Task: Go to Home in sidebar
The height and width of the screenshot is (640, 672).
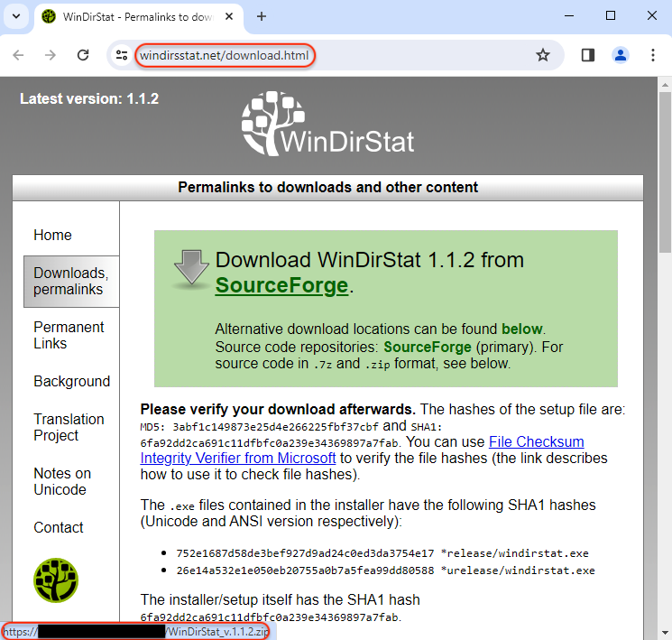Action: [x=52, y=235]
